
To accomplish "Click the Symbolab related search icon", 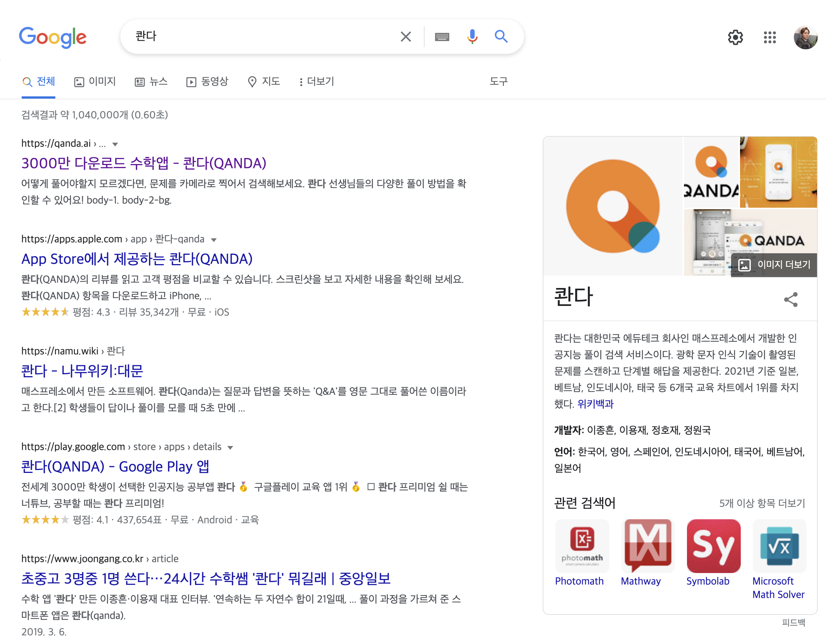I will [713, 546].
